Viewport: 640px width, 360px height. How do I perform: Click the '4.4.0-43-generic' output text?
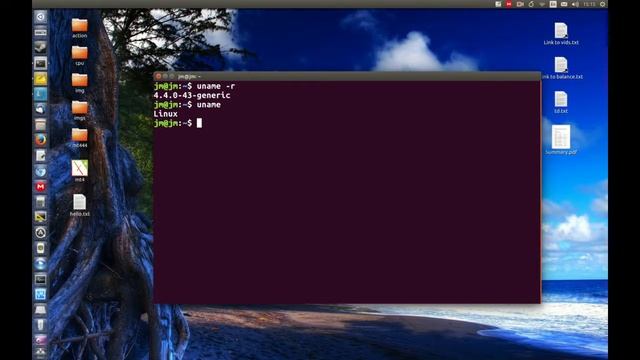pyautogui.click(x=192, y=96)
